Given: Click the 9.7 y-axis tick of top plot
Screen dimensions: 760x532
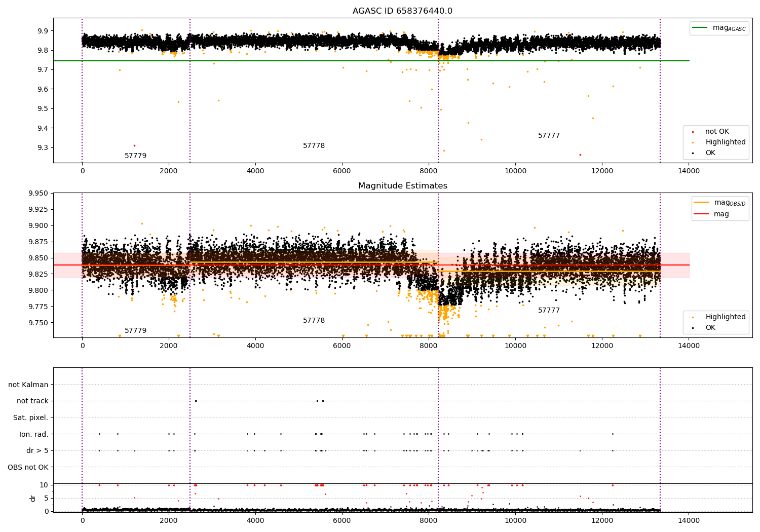Looking at the screenshot, I should tap(43, 70).
